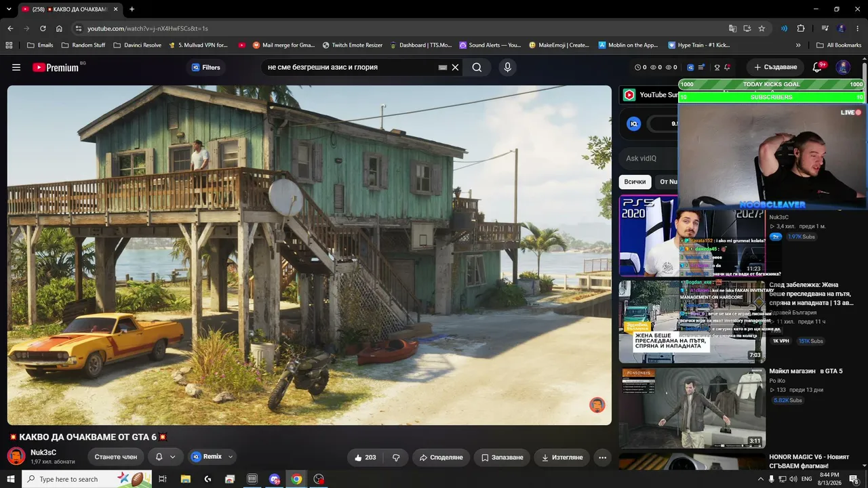Open the vidIQ logo icon in header
The height and width of the screenshot is (488, 868).
(x=690, y=67)
